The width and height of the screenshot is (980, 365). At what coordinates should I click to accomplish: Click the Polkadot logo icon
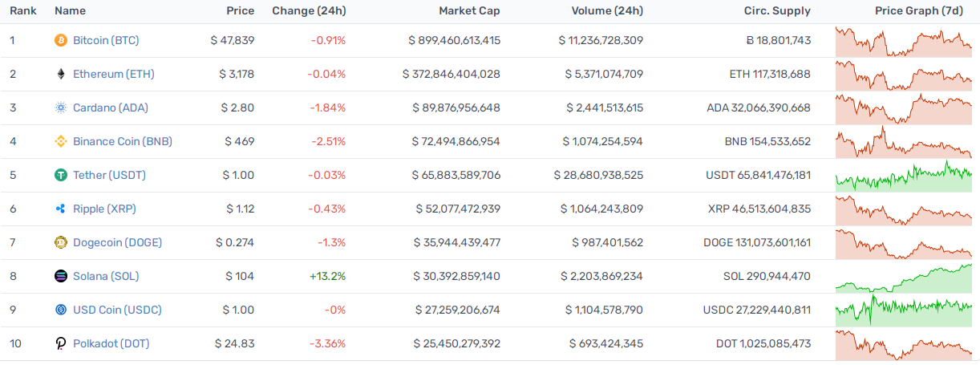coord(60,343)
